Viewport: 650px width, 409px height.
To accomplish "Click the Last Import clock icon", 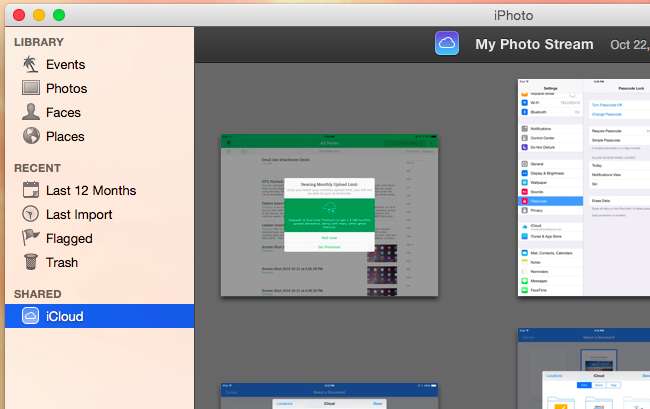I will click(30, 214).
